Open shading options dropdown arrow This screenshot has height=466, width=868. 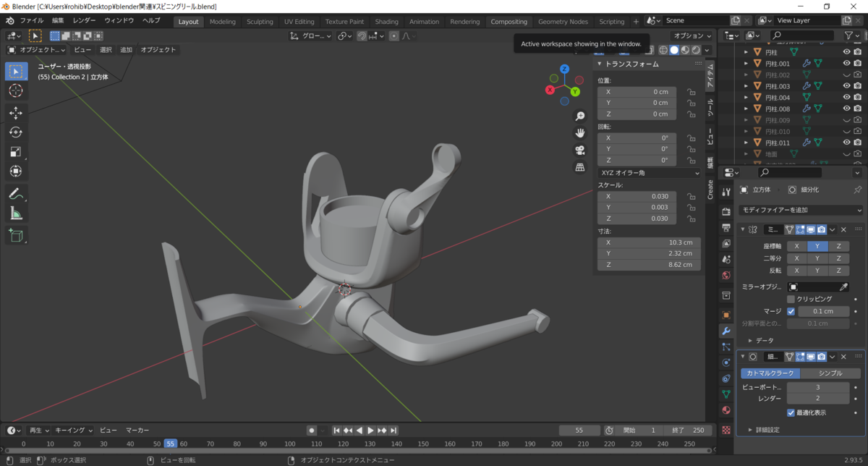(x=708, y=50)
